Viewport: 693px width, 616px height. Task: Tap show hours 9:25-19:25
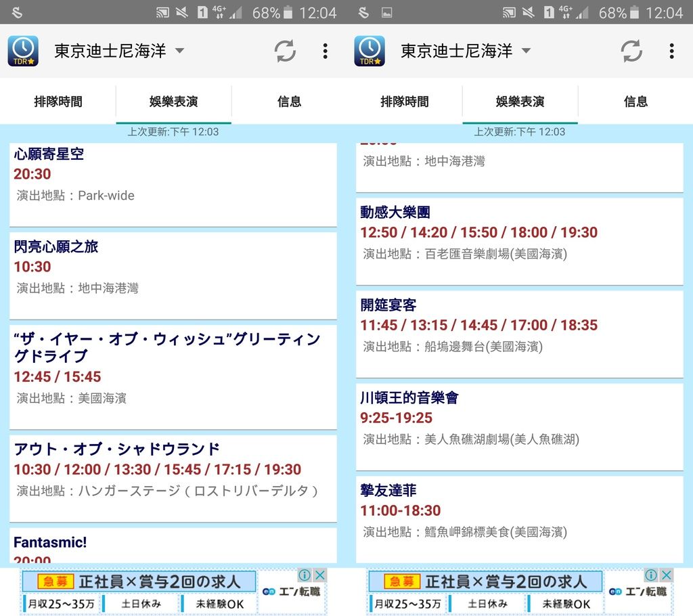[396, 418]
